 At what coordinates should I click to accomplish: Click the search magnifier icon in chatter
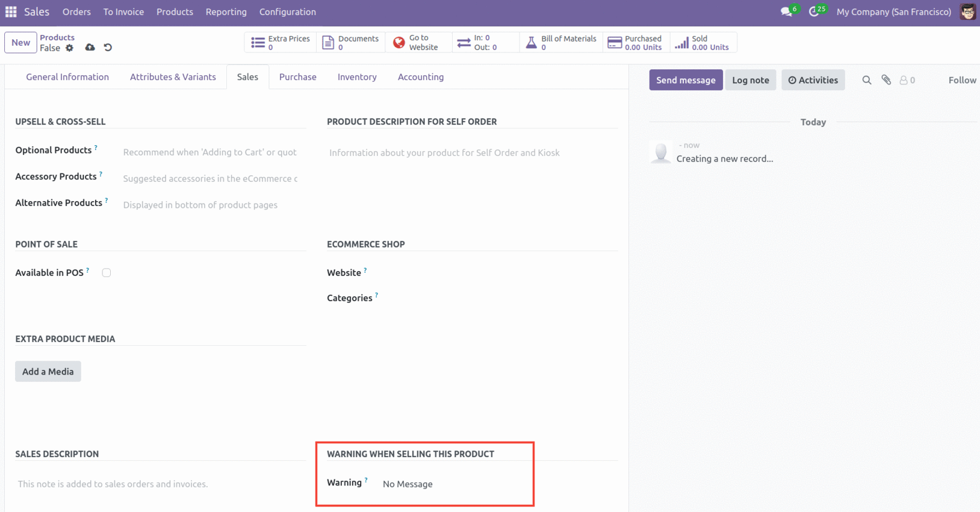tap(866, 80)
